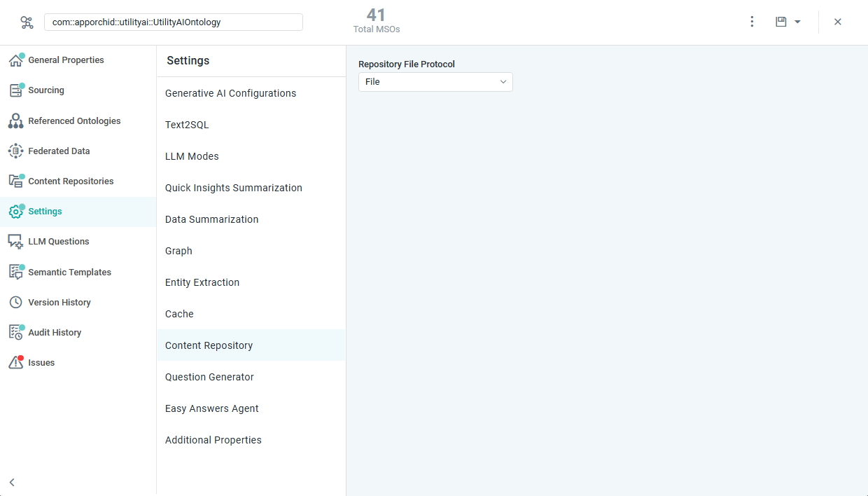Click the Audit History icon
The height and width of the screenshot is (496, 868).
15,333
